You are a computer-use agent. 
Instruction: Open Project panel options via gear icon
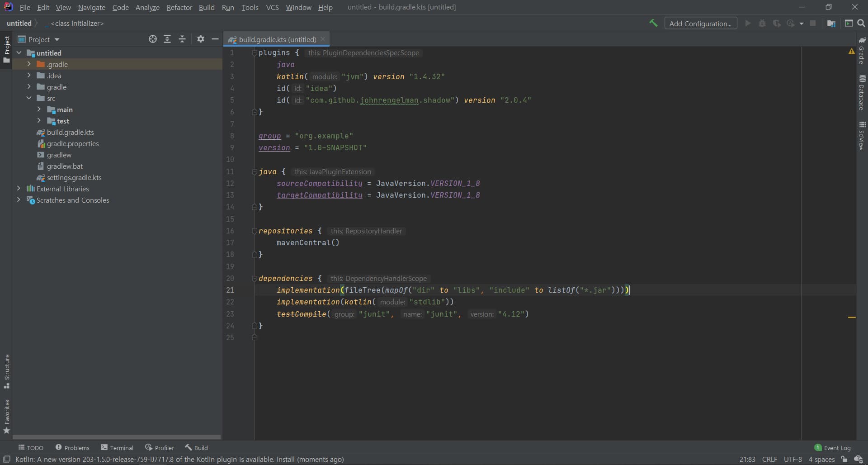[x=200, y=39]
